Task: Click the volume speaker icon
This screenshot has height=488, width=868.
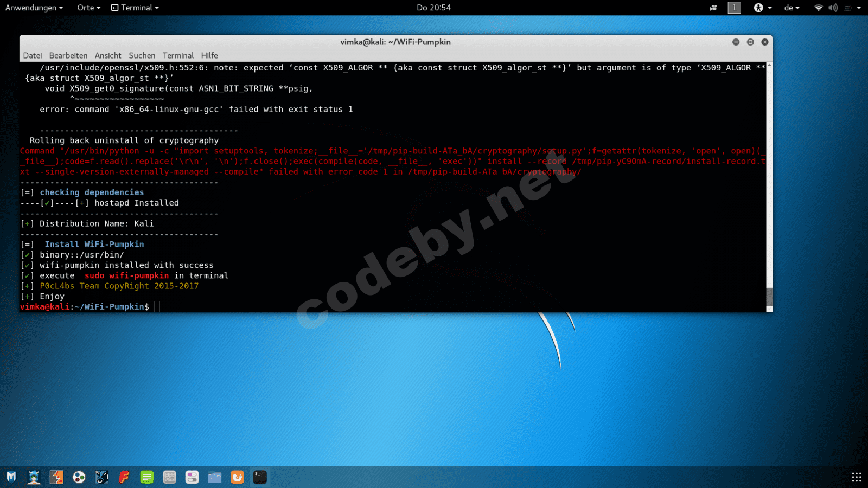Action: (x=833, y=8)
